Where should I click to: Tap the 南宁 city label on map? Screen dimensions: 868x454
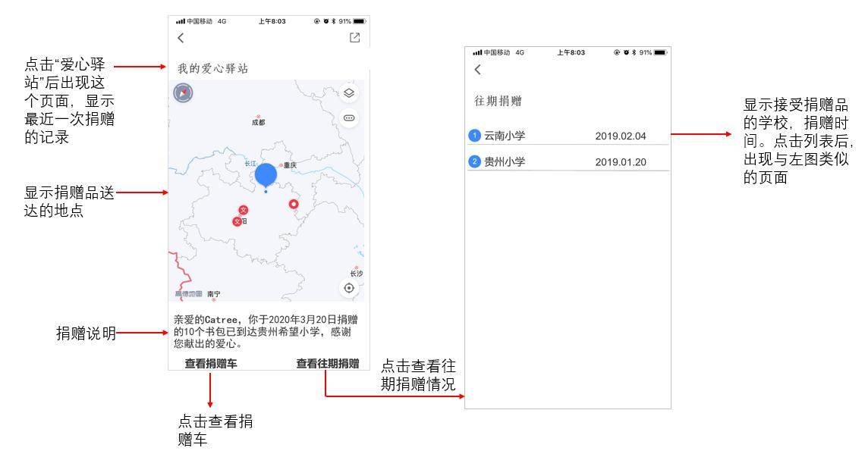[214, 294]
